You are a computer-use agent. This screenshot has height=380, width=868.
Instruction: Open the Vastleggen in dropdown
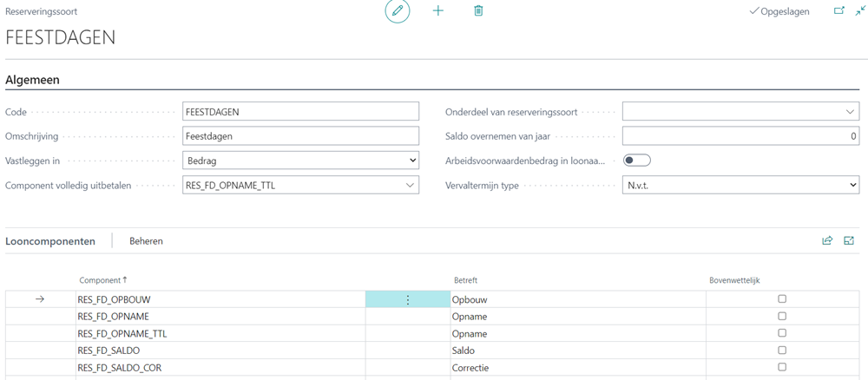(x=300, y=161)
